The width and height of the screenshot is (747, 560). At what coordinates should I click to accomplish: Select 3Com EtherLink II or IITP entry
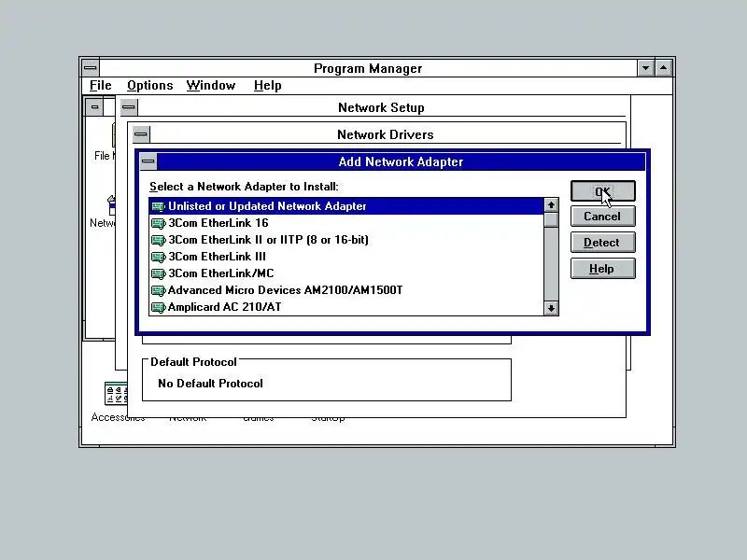(346, 240)
